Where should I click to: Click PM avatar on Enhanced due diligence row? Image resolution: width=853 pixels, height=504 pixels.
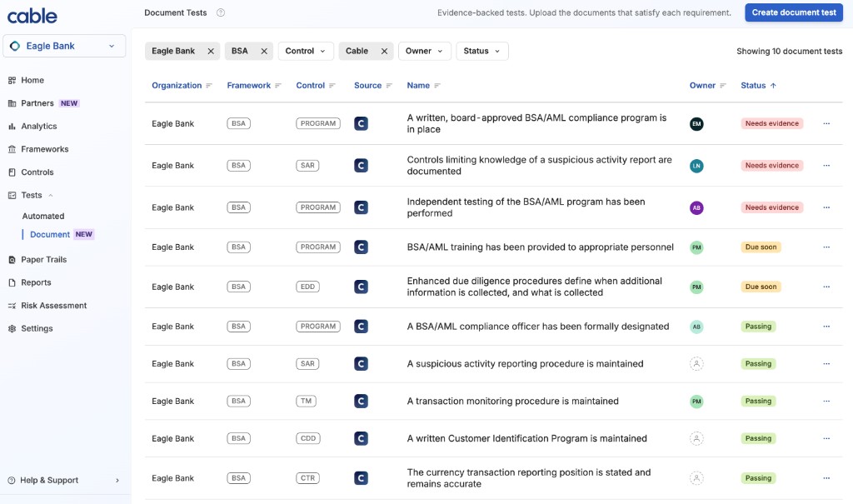click(x=696, y=287)
